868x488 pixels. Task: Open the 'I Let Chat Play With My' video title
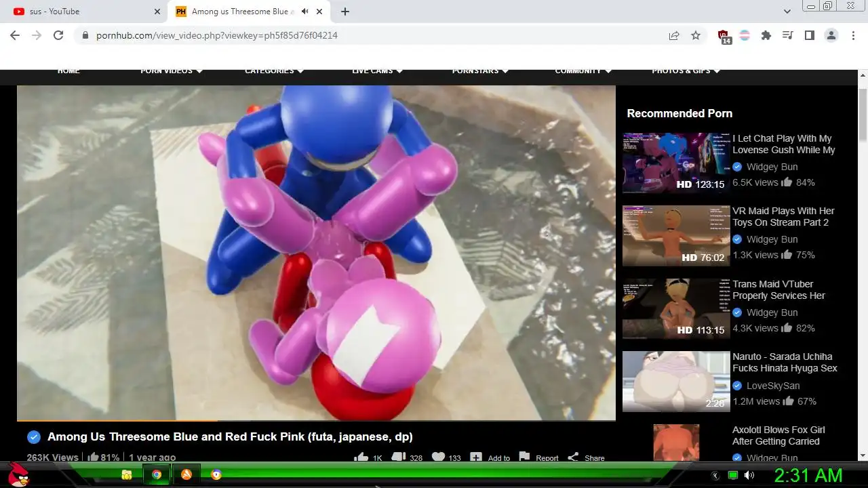click(783, 144)
